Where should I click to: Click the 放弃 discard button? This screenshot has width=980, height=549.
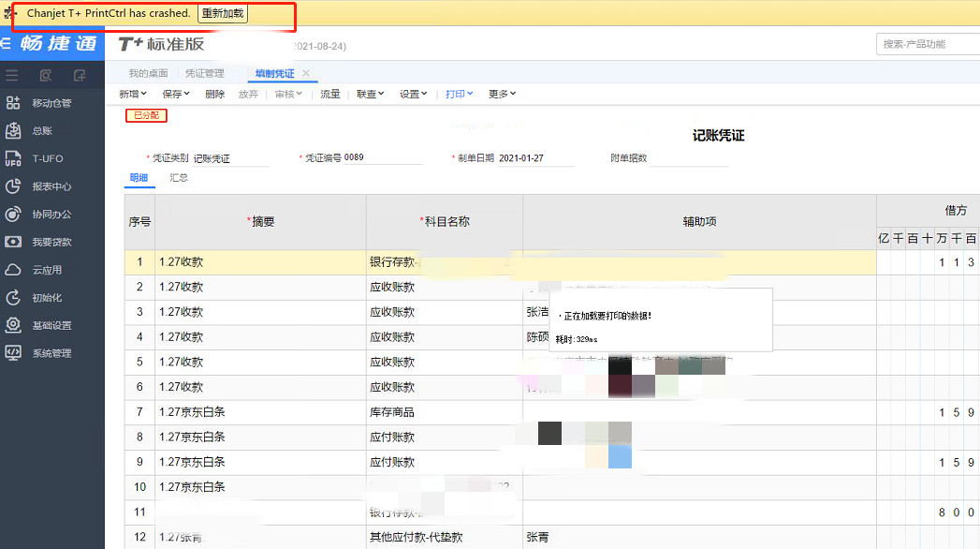pos(248,94)
